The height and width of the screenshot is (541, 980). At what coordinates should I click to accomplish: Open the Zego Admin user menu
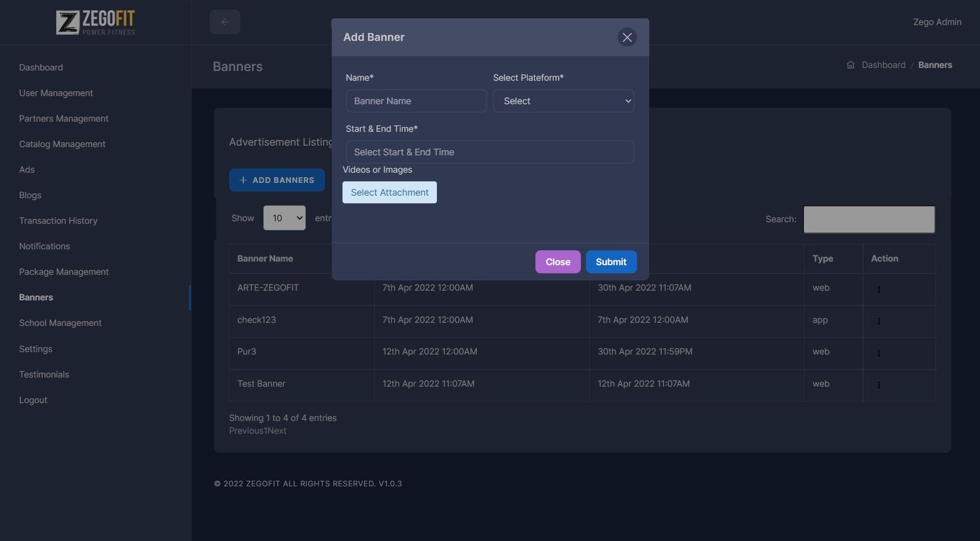pos(937,22)
